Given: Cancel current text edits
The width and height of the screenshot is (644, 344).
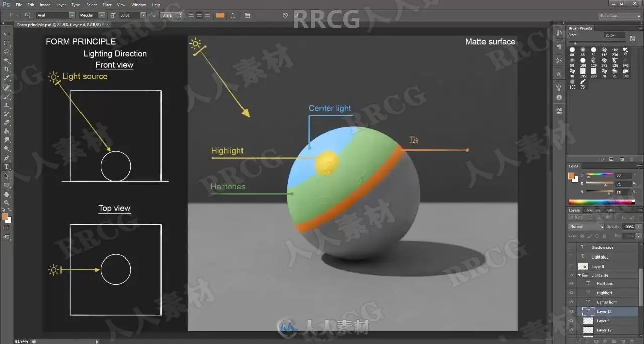Looking at the screenshot, I should pyautogui.click(x=285, y=15).
